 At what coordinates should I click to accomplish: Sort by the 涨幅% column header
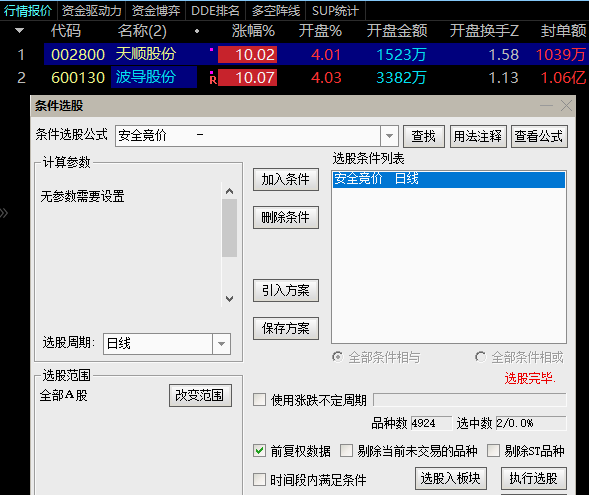(x=253, y=31)
